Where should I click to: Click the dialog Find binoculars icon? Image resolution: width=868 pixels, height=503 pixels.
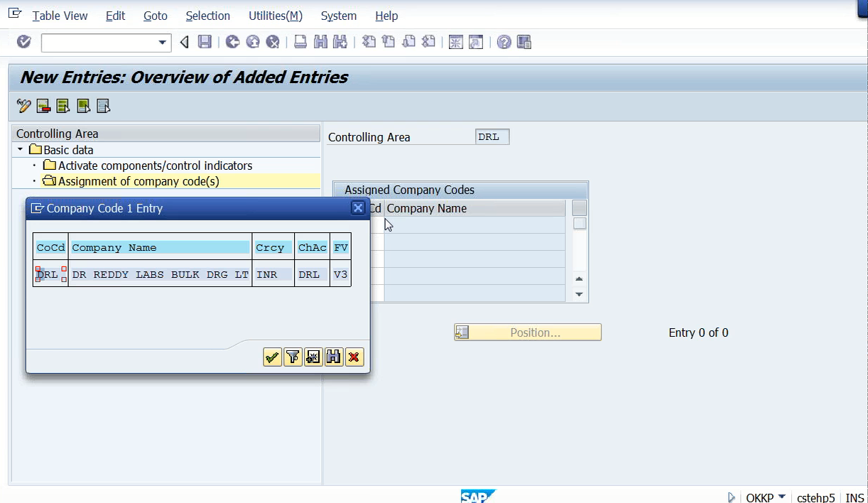pos(334,357)
